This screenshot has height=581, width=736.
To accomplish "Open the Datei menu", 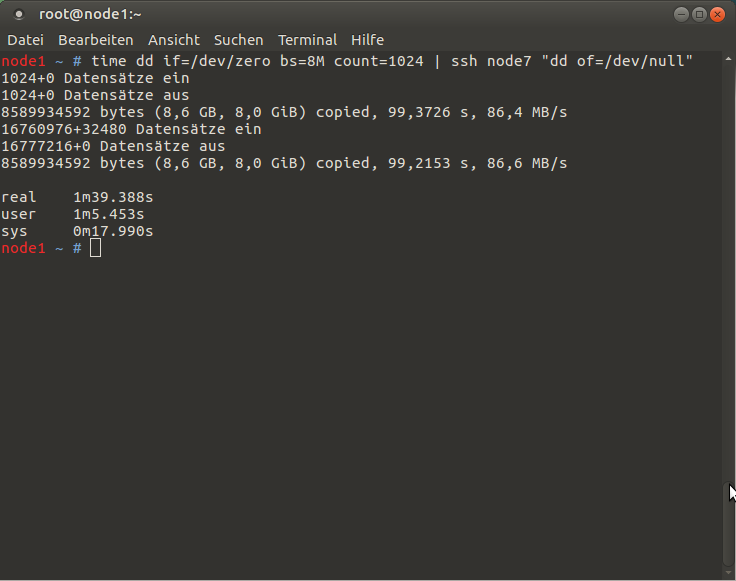I will click(25, 40).
